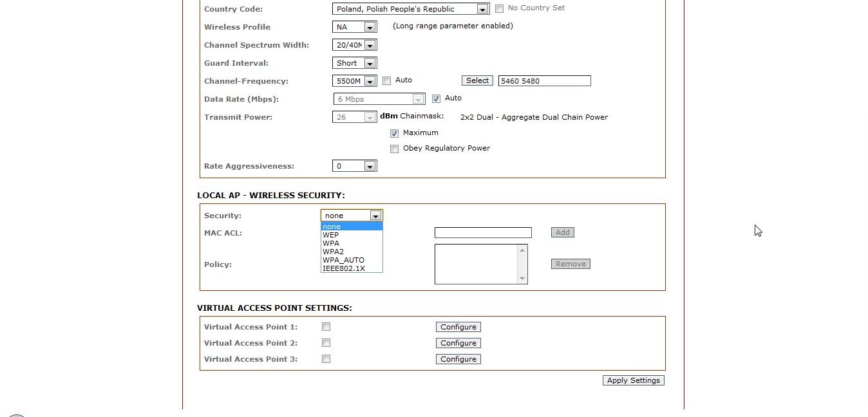The height and width of the screenshot is (417, 868).
Task: Open the Channel-Frequency 5500M dropdown
Action: tap(354, 81)
